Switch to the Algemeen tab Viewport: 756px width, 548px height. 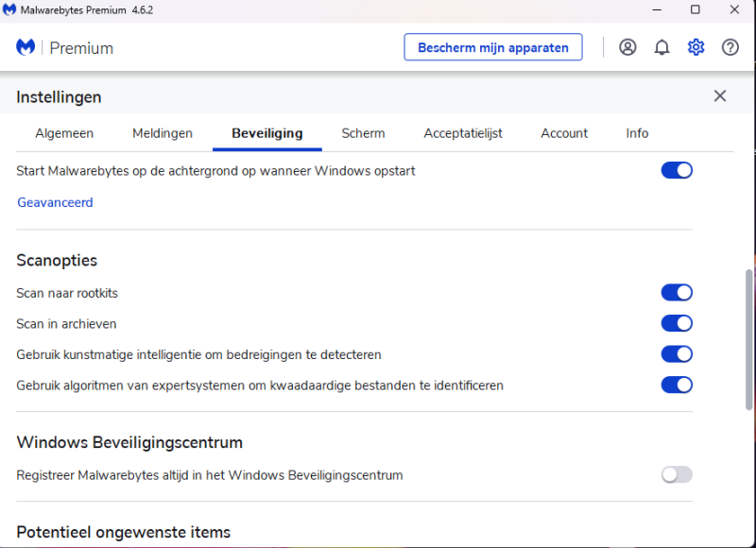[64, 133]
